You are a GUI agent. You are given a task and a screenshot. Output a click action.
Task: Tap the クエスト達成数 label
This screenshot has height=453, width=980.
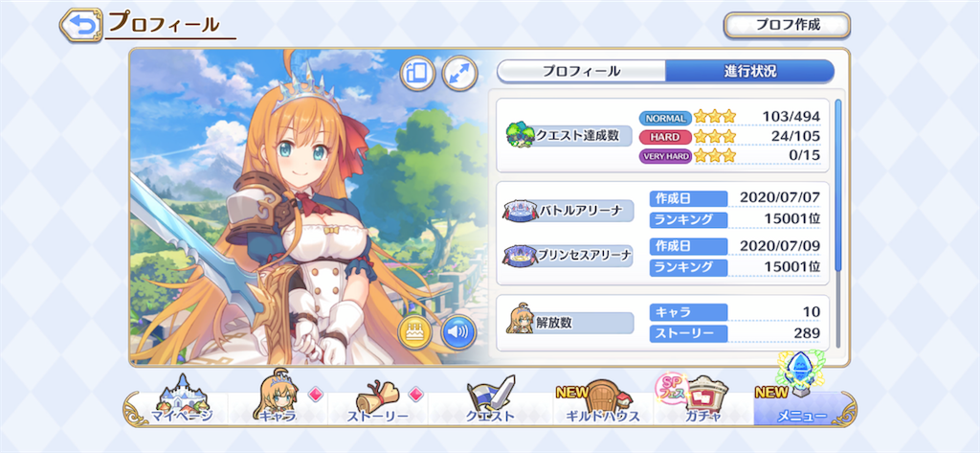(x=568, y=135)
